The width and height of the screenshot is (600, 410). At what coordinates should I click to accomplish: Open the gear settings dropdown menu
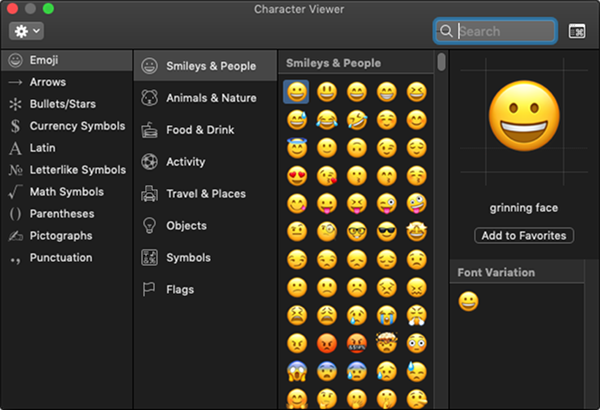[x=26, y=31]
